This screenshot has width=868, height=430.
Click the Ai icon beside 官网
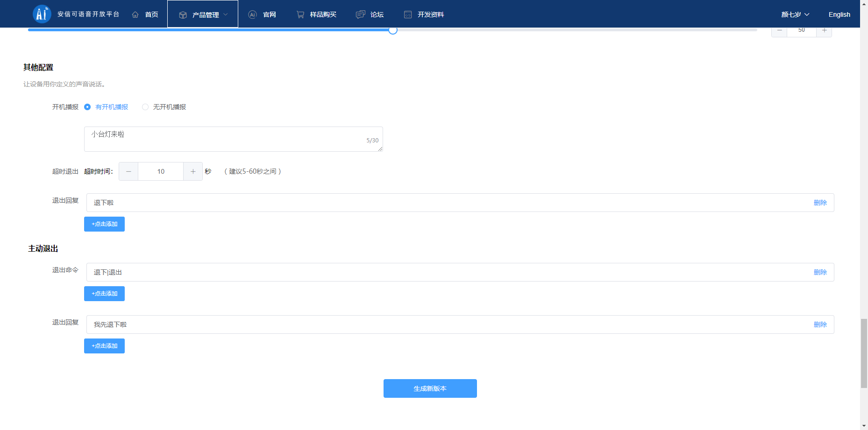[253, 14]
